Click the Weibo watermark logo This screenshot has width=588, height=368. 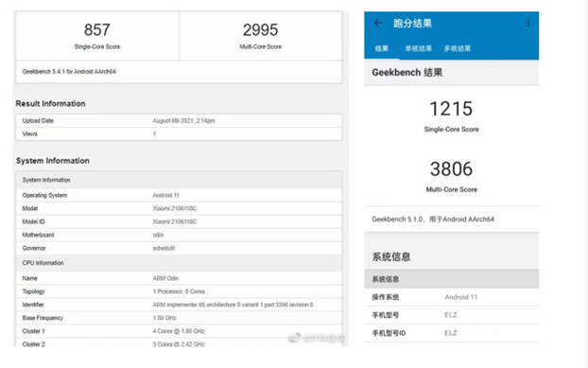click(x=294, y=338)
